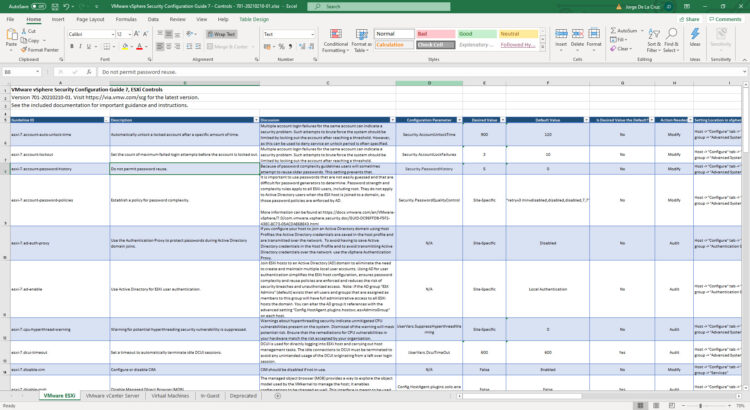Click the AutoSum sigma button
750x410 pixels.
pos(624,31)
